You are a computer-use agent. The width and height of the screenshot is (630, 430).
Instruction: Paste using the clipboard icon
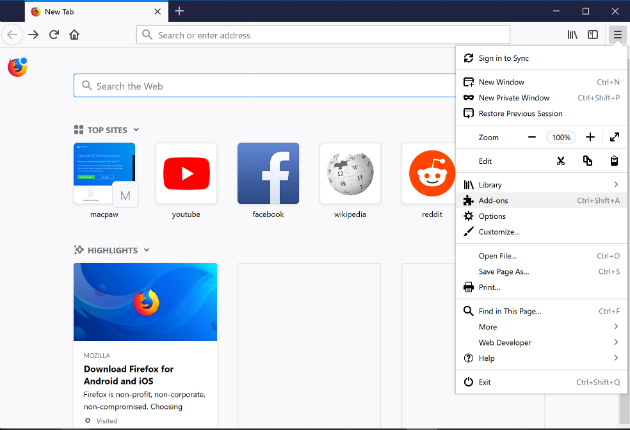tap(614, 161)
